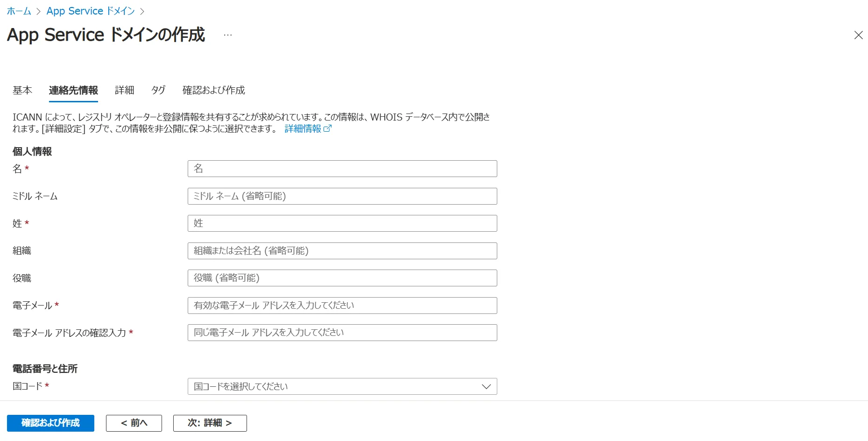Switch to the 基本 tab
The height and width of the screenshot is (441, 868).
[x=22, y=90]
